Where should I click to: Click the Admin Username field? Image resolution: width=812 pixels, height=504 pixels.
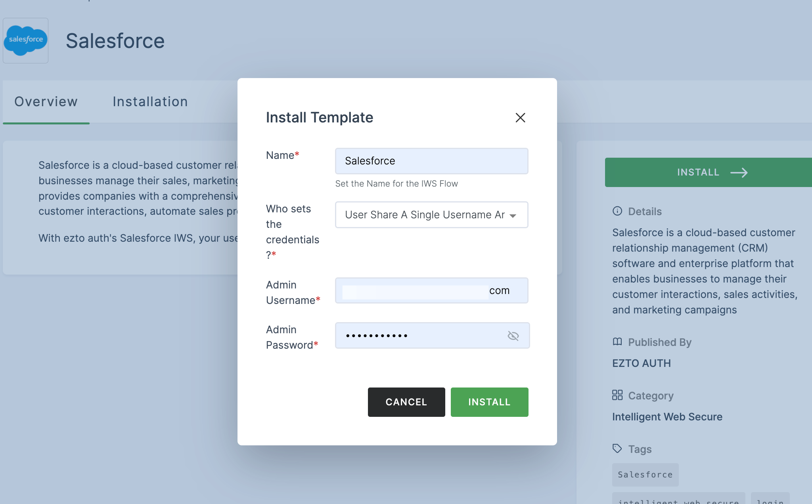(x=431, y=290)
